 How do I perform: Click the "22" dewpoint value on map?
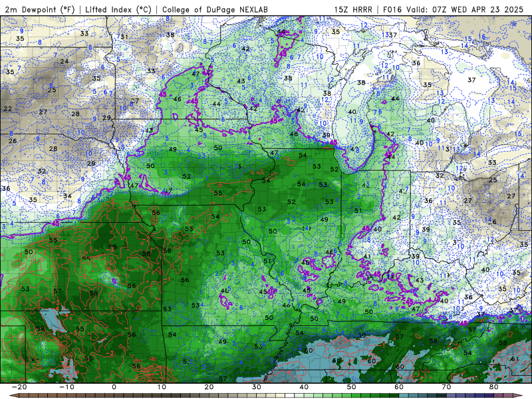pyautogui.click(x=7, y=109)
